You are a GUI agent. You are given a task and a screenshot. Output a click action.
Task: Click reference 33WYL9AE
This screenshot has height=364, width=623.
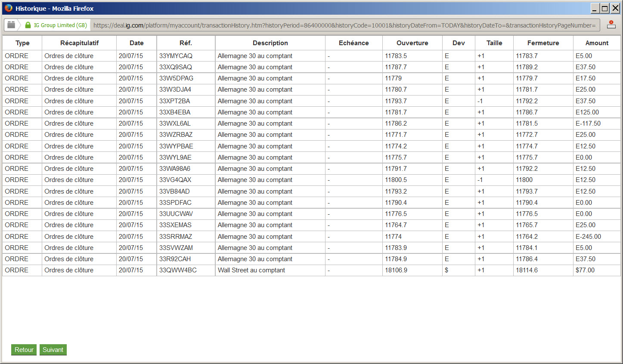[175, 157]
